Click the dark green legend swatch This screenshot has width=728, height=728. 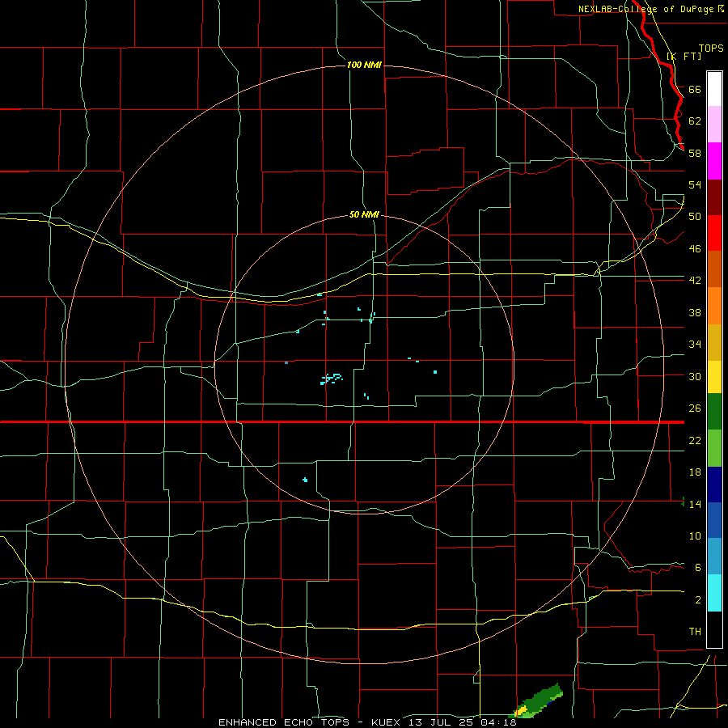tap(714, 412)
